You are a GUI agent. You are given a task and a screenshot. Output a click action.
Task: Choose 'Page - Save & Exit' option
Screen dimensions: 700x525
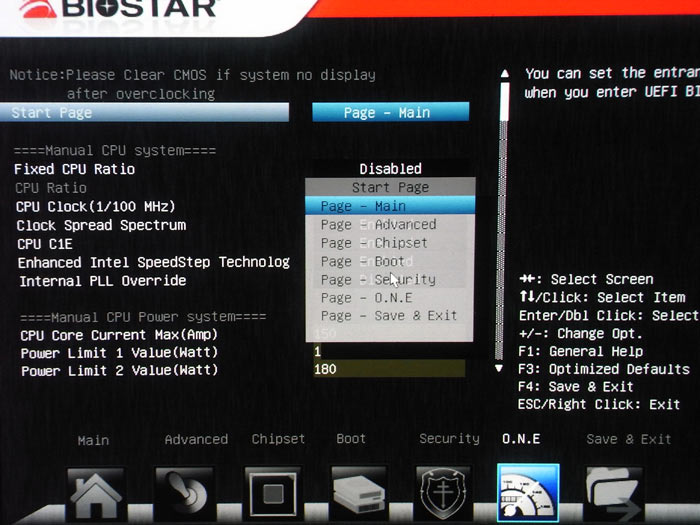click(x=390, y=316)
